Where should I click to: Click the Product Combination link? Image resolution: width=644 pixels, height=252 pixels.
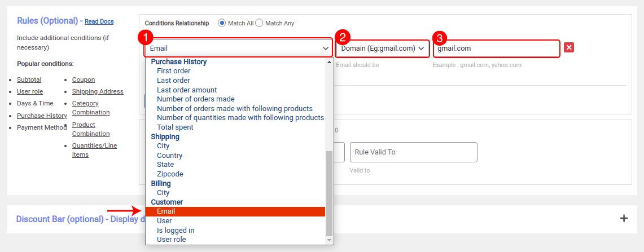click(x=91, y=129)
